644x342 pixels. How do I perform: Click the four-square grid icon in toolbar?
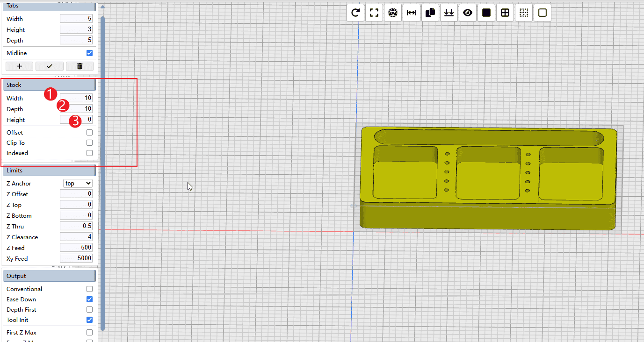(x=505, y=13)
